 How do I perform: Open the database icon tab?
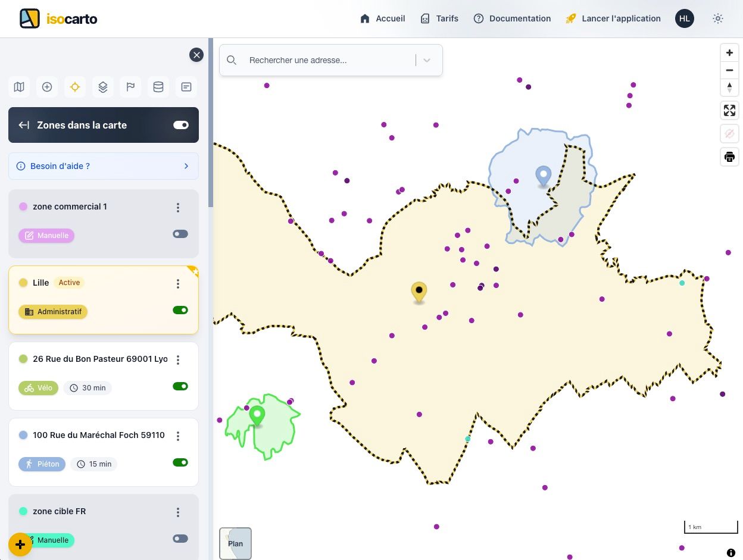158,87
